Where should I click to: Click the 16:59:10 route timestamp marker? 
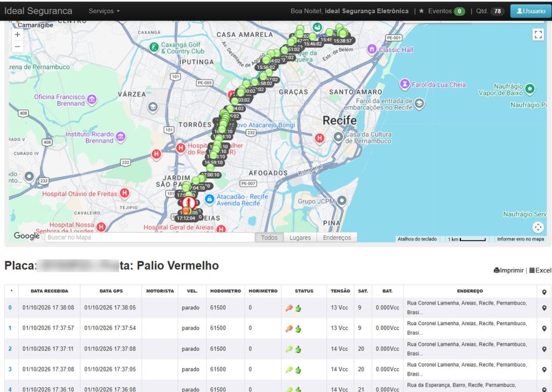click(x=213, y=163)
